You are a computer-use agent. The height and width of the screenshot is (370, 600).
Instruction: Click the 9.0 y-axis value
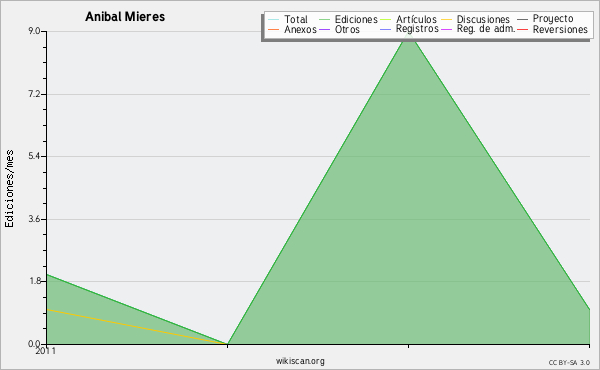pos(35,31)
